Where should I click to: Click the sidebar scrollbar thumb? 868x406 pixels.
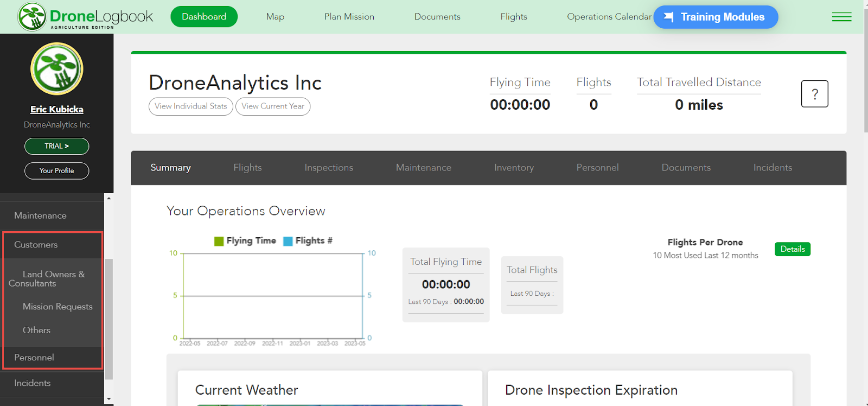[x=109, y=319]
